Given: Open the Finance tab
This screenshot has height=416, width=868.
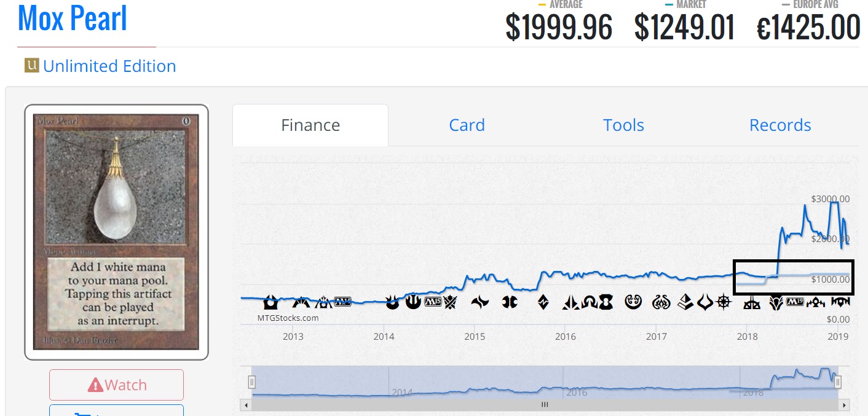Looking at the screenshot, I should tap(310, 125).
